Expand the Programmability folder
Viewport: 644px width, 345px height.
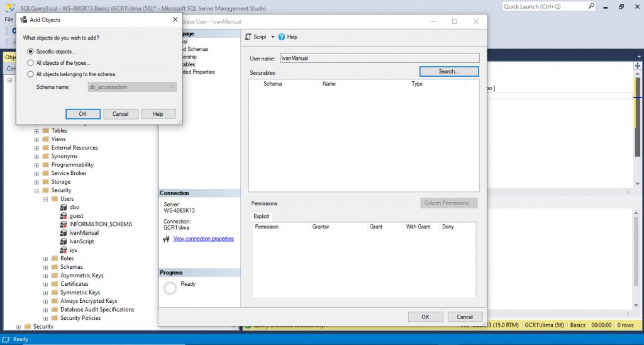36,165
